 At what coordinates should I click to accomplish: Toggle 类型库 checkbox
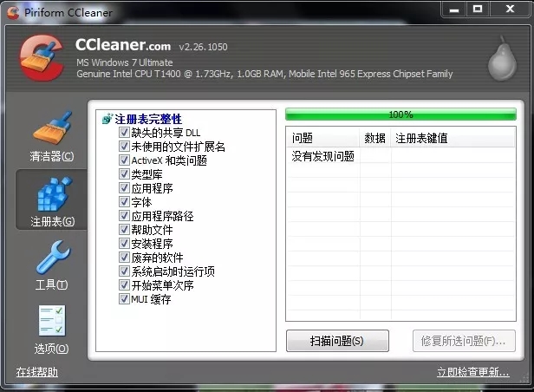[x=124, y=174]
